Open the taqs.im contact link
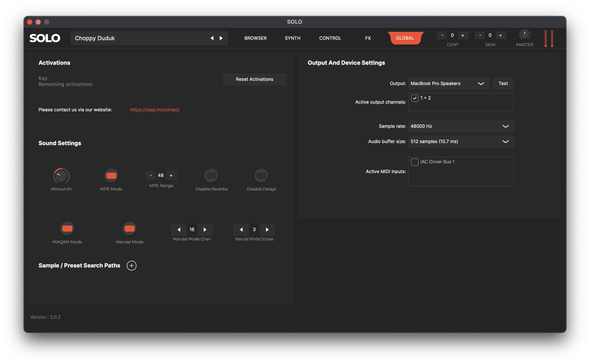Image resolution: width=590 pixels, height=364 pixels. (x=155, y=110)
